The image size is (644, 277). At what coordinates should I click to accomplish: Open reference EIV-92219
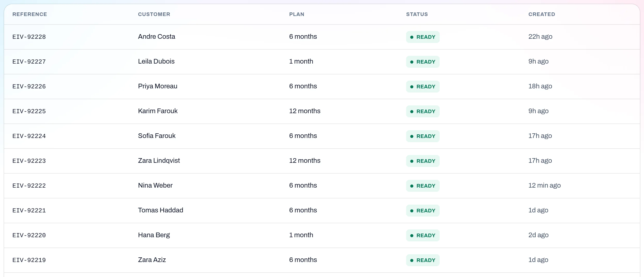(x=29, y=260)
